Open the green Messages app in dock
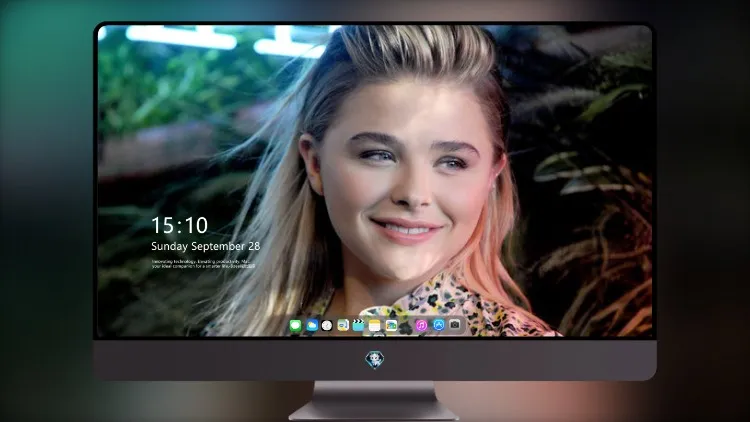The height and width of the screenshot is (422, 750). 296,326
